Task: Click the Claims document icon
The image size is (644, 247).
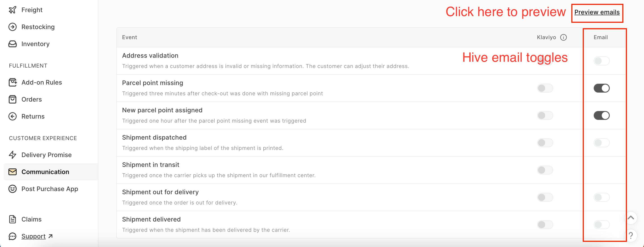Action: (x=13, y=219)
